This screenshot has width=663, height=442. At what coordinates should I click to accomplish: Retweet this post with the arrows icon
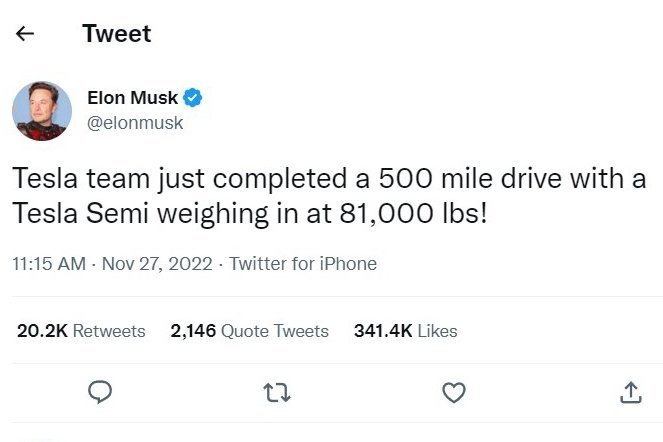276,393
